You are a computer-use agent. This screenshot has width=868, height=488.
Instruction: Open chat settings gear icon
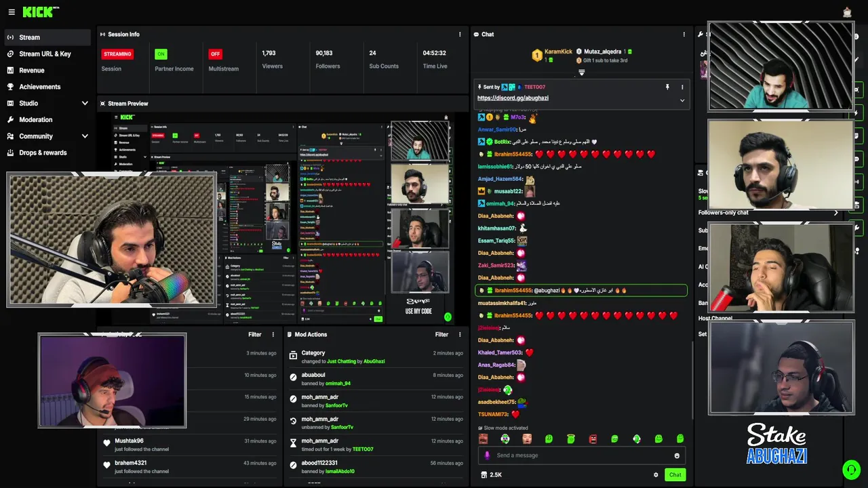pyautogui.click(x=656, y=474)
